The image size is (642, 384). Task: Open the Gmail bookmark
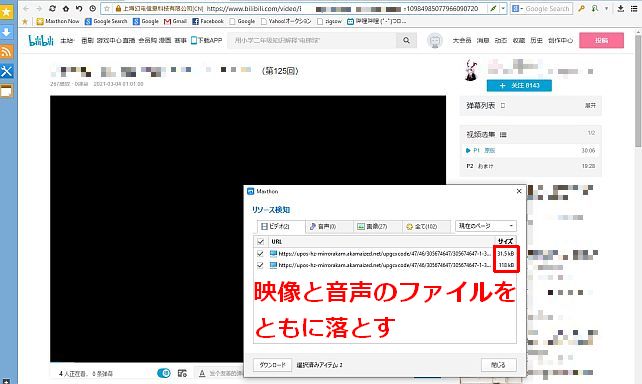coord(175,21)
